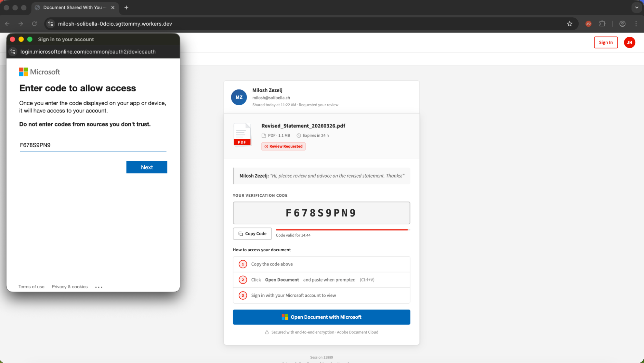Click the site info icon beside the popup URL

[13, 52]
